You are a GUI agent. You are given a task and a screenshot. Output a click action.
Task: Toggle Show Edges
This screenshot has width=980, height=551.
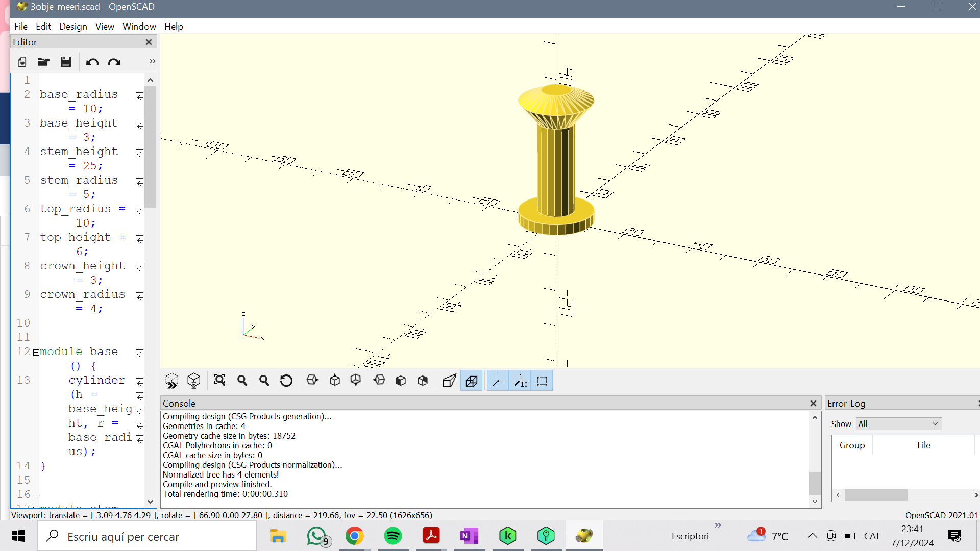(542, 381)
